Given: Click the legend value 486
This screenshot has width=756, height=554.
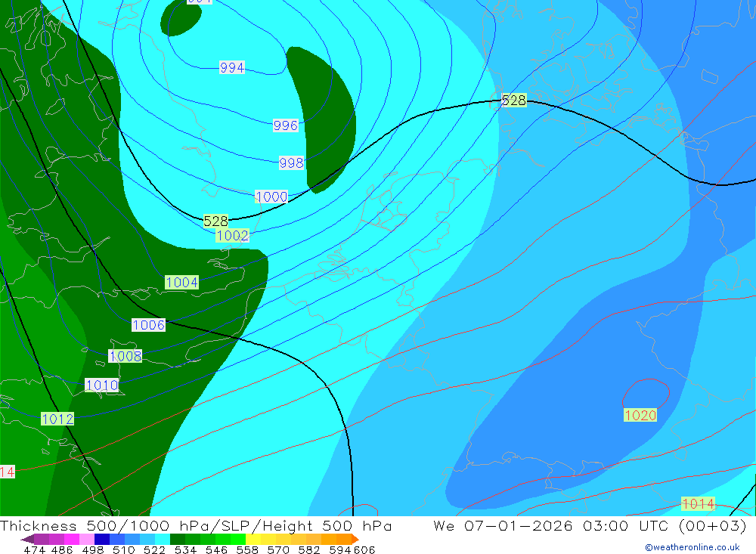Looking at the screenshot, I should pos(62,549).
